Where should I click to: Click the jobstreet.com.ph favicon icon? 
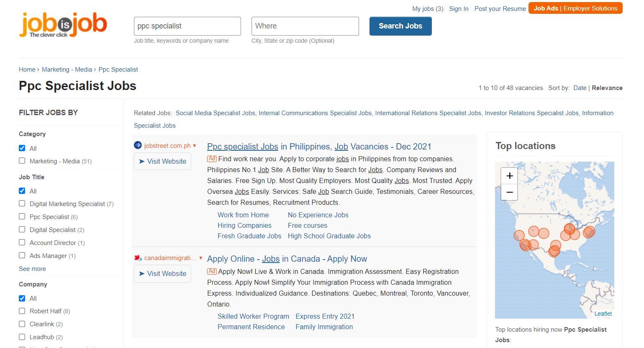pos(138,145)
